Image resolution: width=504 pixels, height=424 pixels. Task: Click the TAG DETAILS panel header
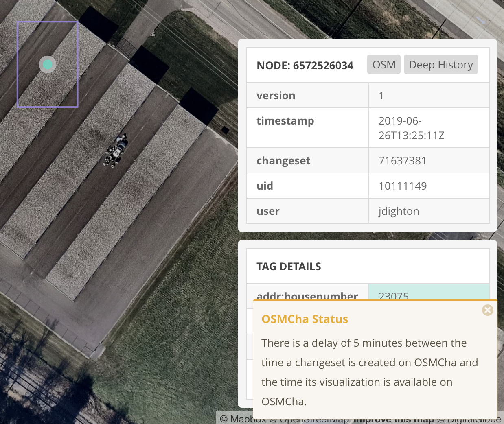tap(289, 267)
